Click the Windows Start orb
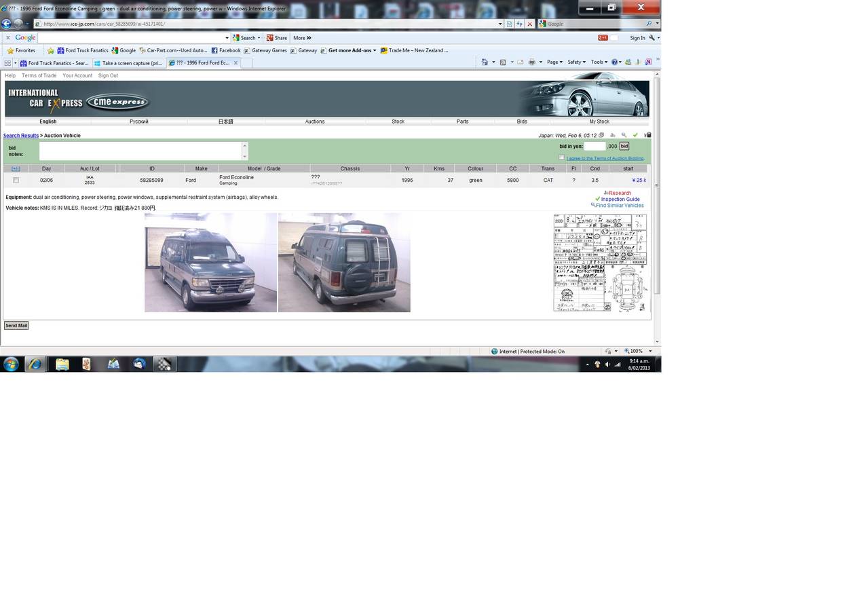 pos(10,364)
